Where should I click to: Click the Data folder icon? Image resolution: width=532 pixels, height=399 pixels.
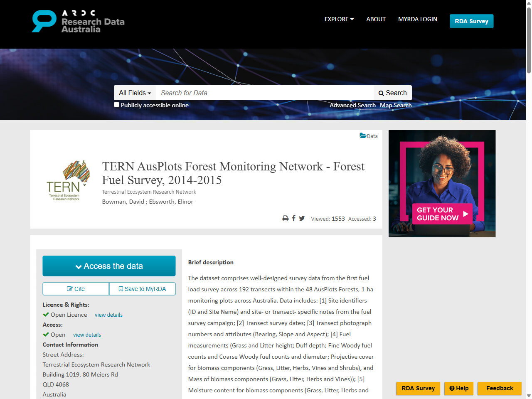pyautogui.click(x=363, y=136)
